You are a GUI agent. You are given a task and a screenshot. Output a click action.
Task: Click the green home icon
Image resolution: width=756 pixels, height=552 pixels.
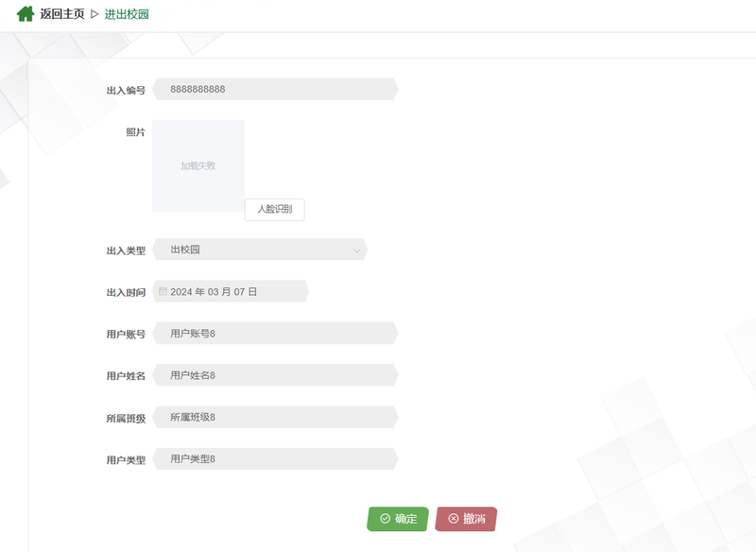click(26, 14)
